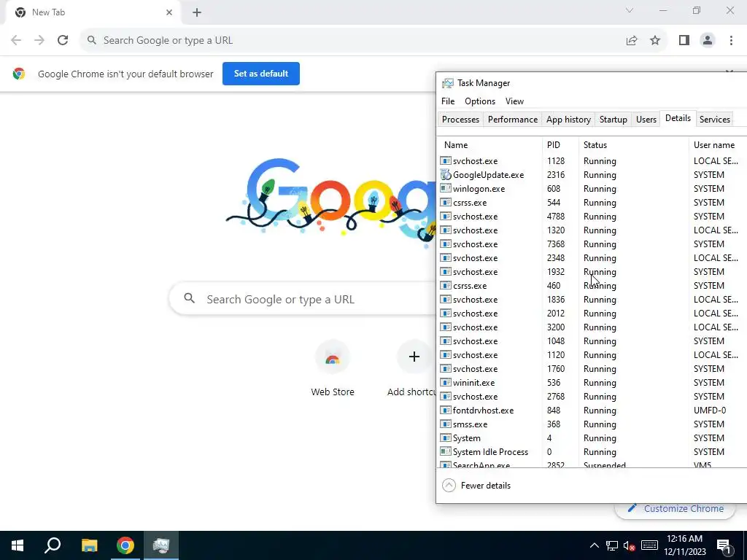Select csrss.exe with PID 544
Image resolution: width=747 pixels, height=560 pixels.
[x=592, y=203]
